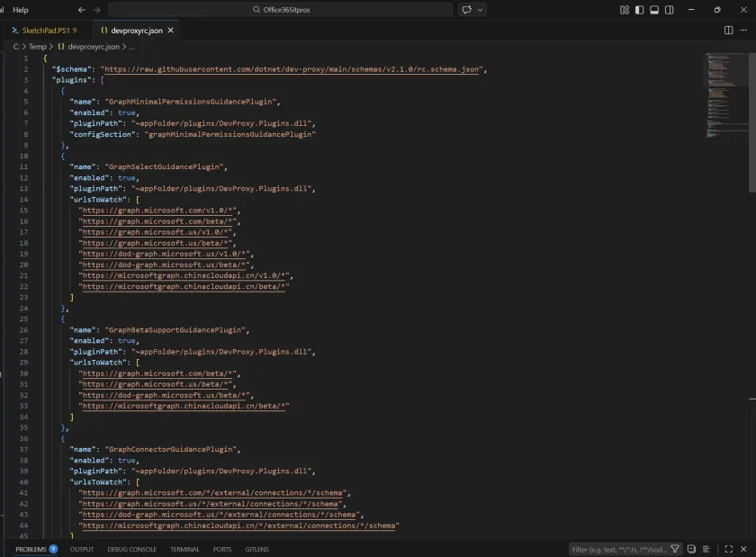The image size is (756, 557).
Task: Toggle the primary side bar visibility
Action: click(x=639, y=10)
